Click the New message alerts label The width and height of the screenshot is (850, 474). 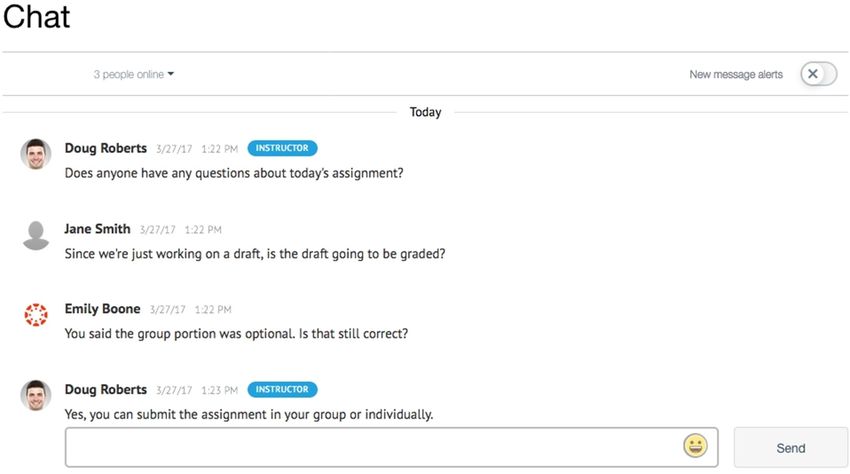[736, 74]
